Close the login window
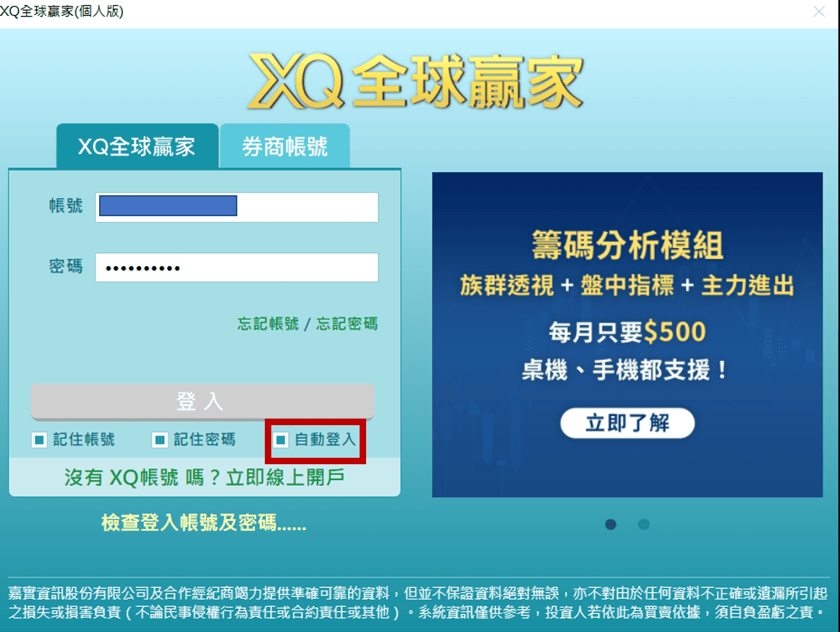This screenshot has height=632, width=840. [820, 12]
